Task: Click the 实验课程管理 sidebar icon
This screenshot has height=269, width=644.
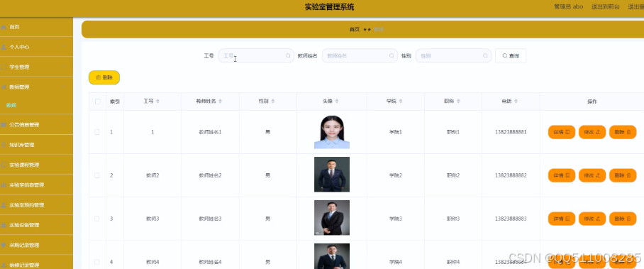Action: (4, 165)
